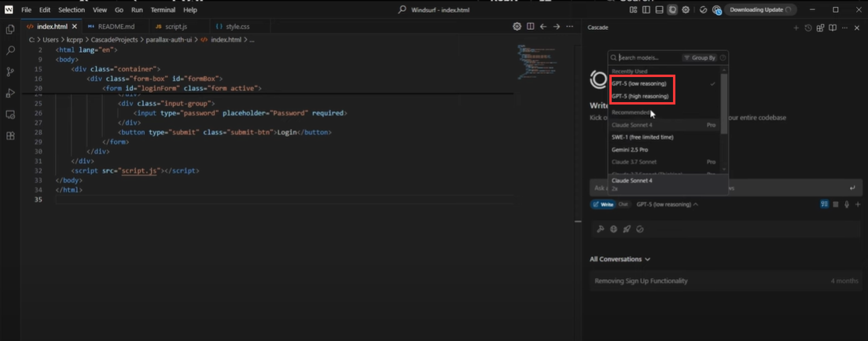This screenshot has height=341, width=868.
Task: Navigate forward with the editor right arrow
Action: [x=556, y=26]
